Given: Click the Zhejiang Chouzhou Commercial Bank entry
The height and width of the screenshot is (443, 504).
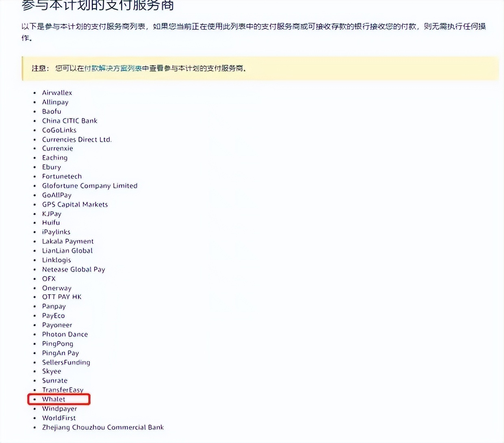Looking at the screenshot, I should click(103, 427).
